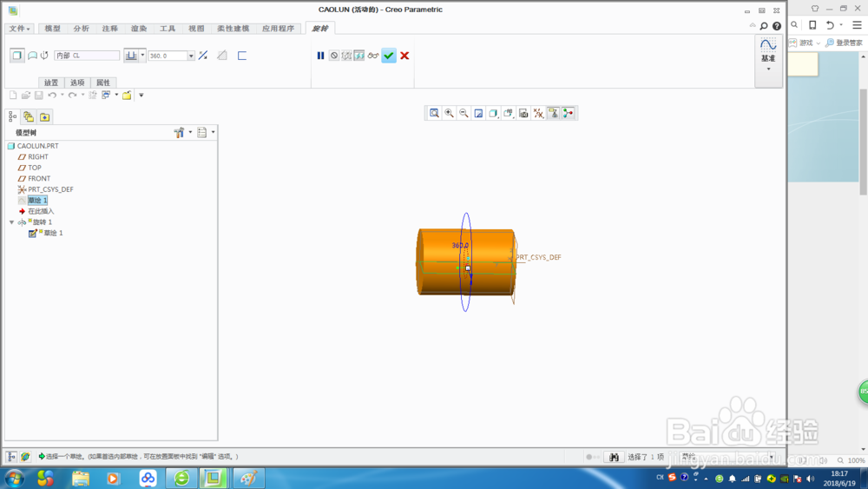The image size is (868, 489).
Task: Toggle the annotation display icon
Action: click(553, 113)
